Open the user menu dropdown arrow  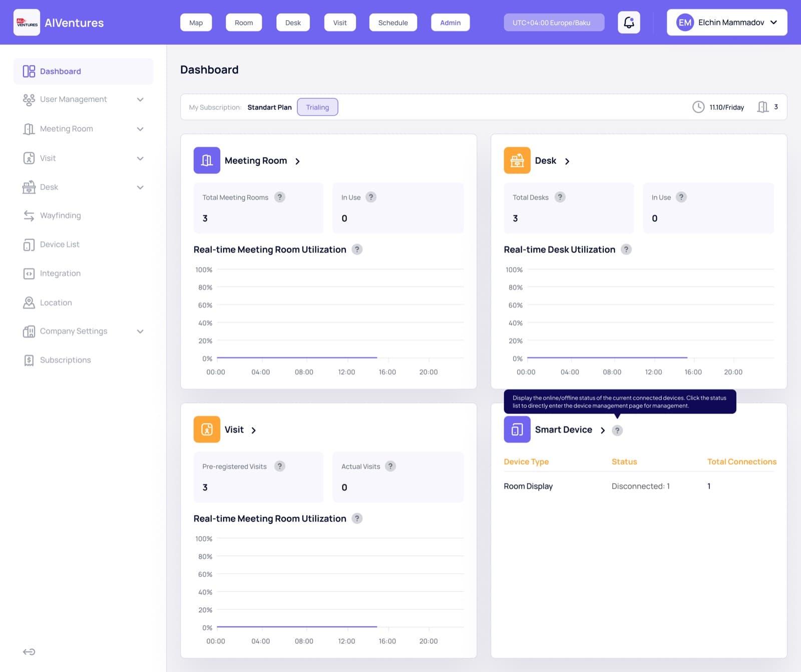tap(773, 23)
